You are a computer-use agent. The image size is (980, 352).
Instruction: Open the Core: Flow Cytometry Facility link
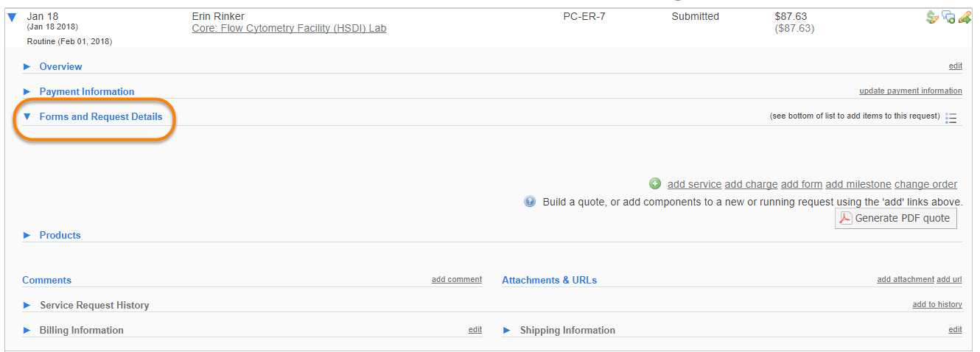coord(289,29)
